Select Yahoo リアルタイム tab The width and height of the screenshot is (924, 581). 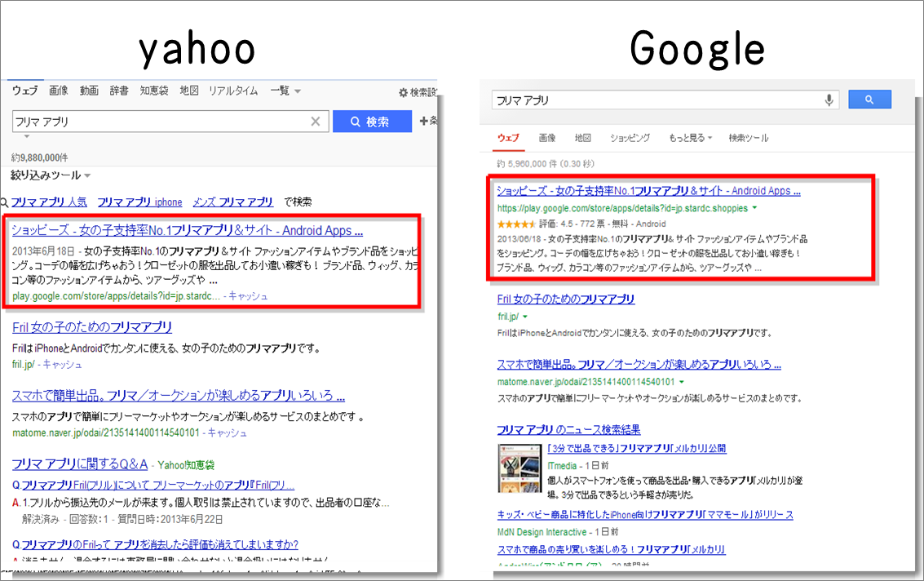point(233,91)
